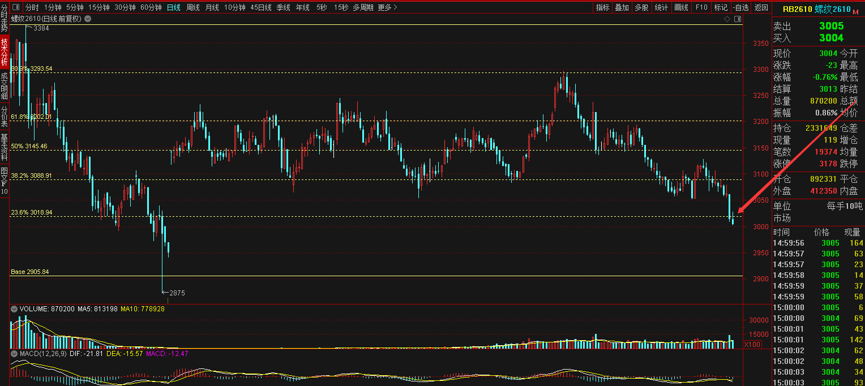Click the 15:00:02 tick row with 现量 62

coord(819,350)
